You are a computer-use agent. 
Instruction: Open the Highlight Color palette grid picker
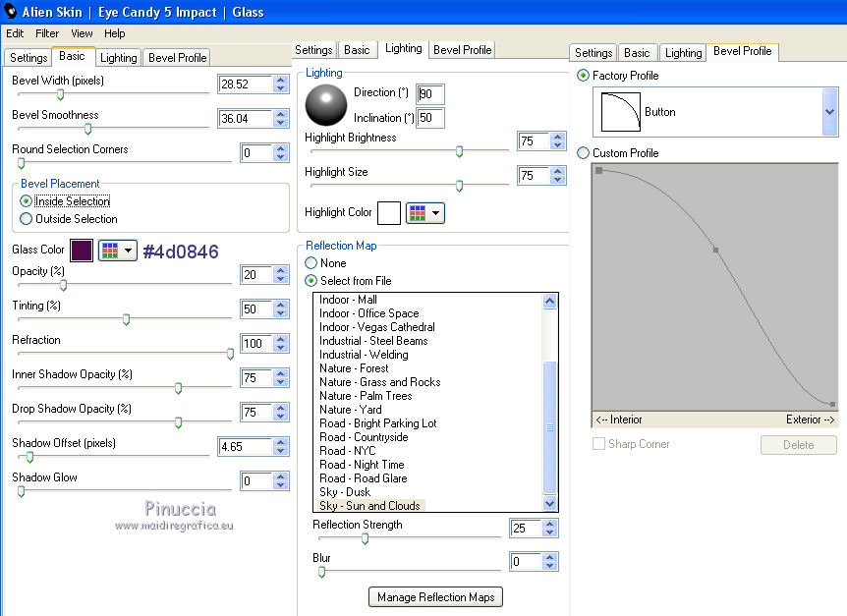click(x=424, y=212)
